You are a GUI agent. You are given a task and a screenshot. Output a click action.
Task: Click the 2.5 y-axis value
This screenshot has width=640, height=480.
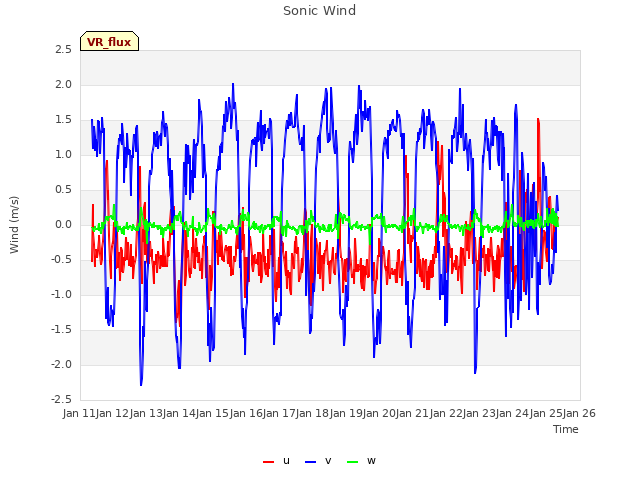point(64,50)
